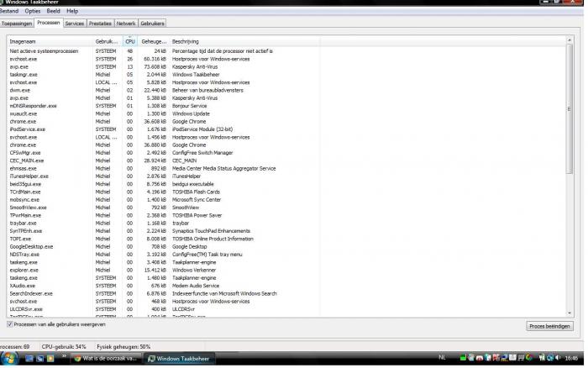
Task: Select the dwm.exe process row
Action: (163, 90)
